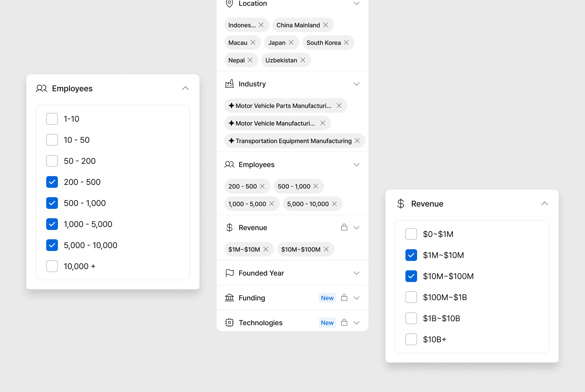Remove the Uzbekistan location tag
The height and width of the screenshot is (392, 585).
tap(303, 60)
